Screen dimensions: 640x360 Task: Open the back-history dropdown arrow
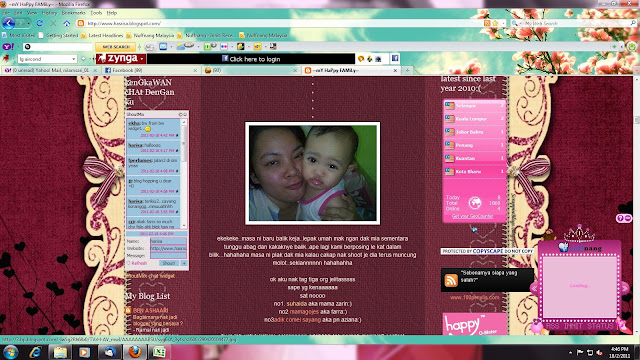28,23
